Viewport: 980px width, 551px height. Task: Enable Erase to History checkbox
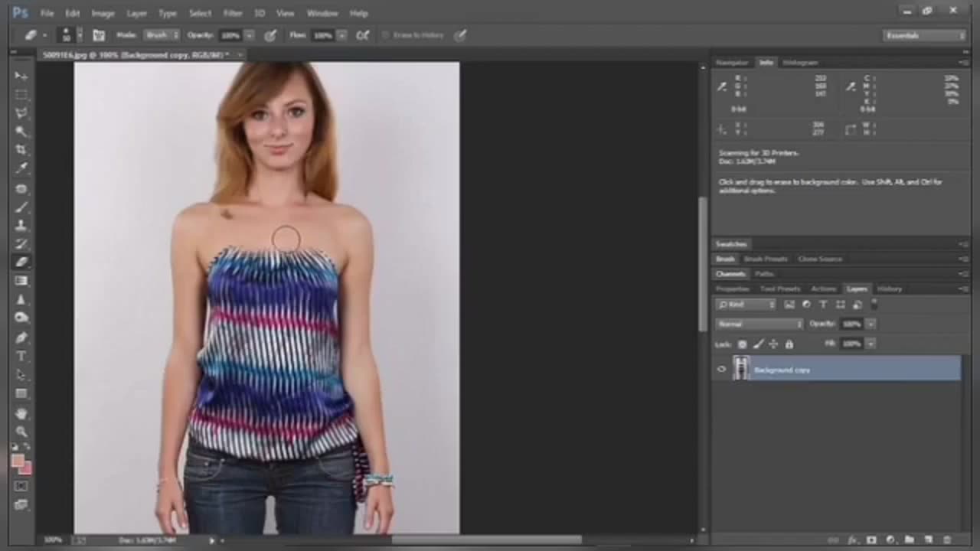point(385,35)
